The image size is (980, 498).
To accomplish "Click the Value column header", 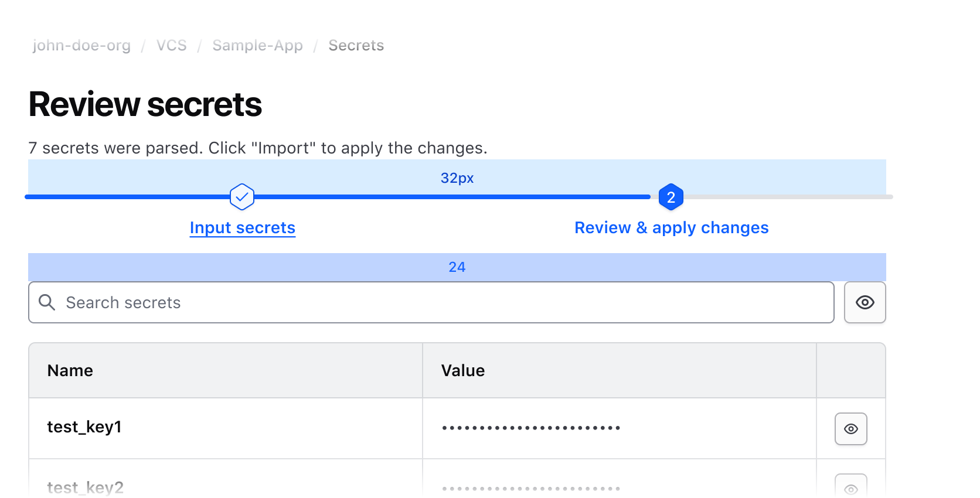I will click(x=463, y=370).
